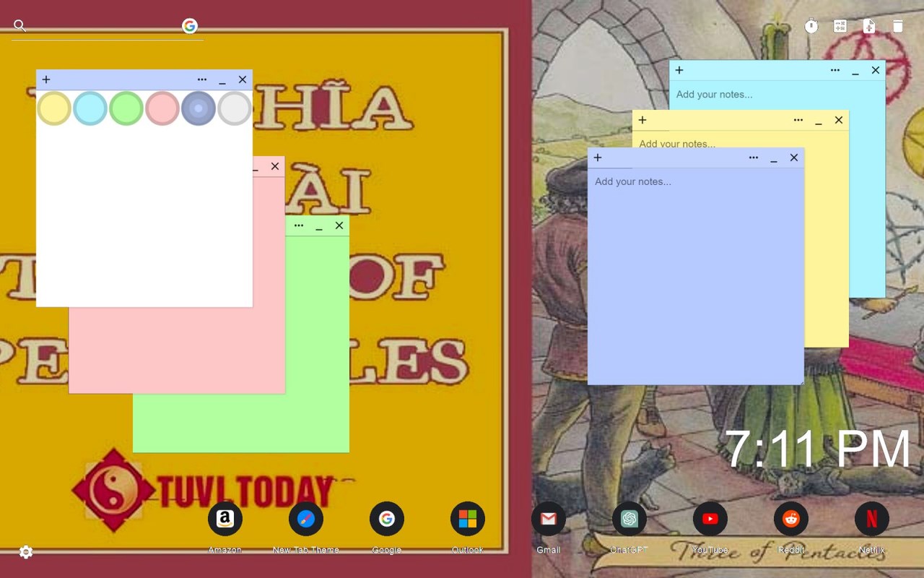Minimize the lavender note

pos(774,158)
